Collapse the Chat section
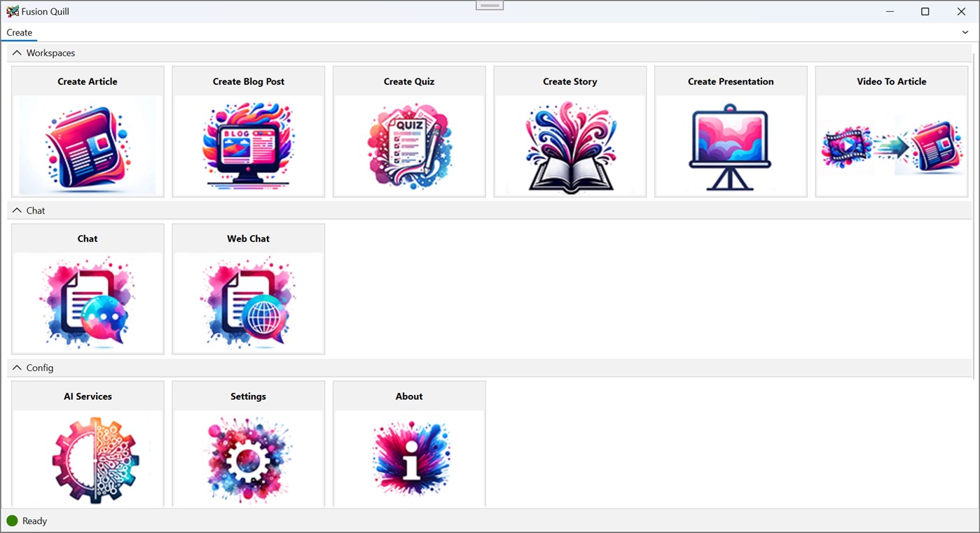This screenshot has height=533, width=980. coord(15,210)
